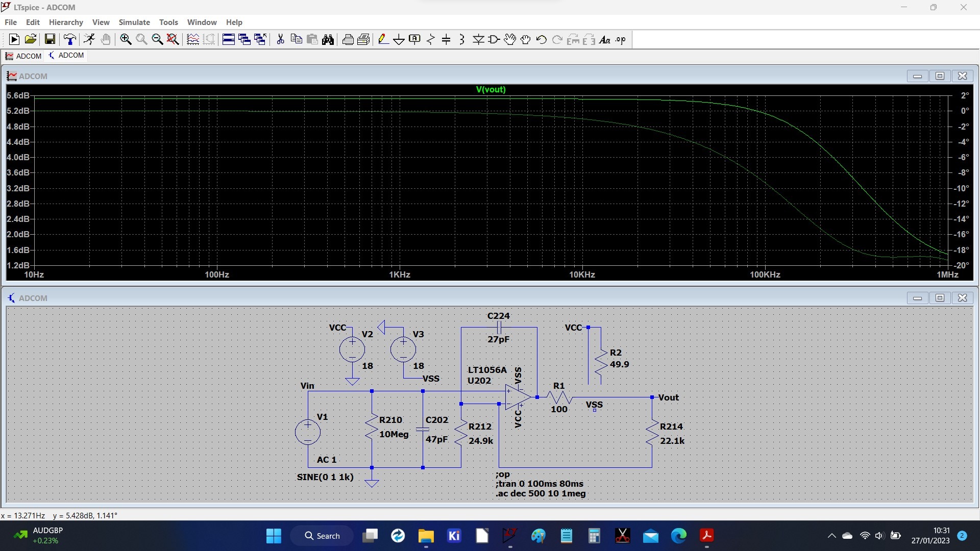
Task: Switch to the ADCOM waveform plot tab
Action: click(x=23, y=56)
